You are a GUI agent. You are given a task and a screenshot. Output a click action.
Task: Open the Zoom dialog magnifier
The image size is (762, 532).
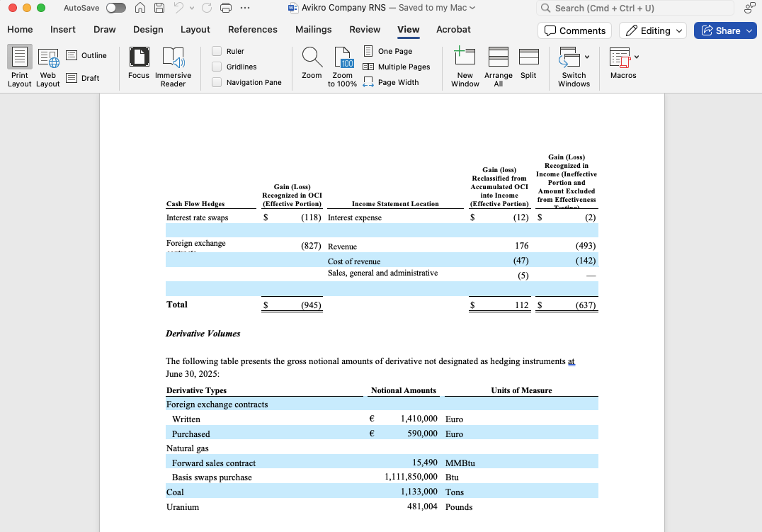(312, 63)
